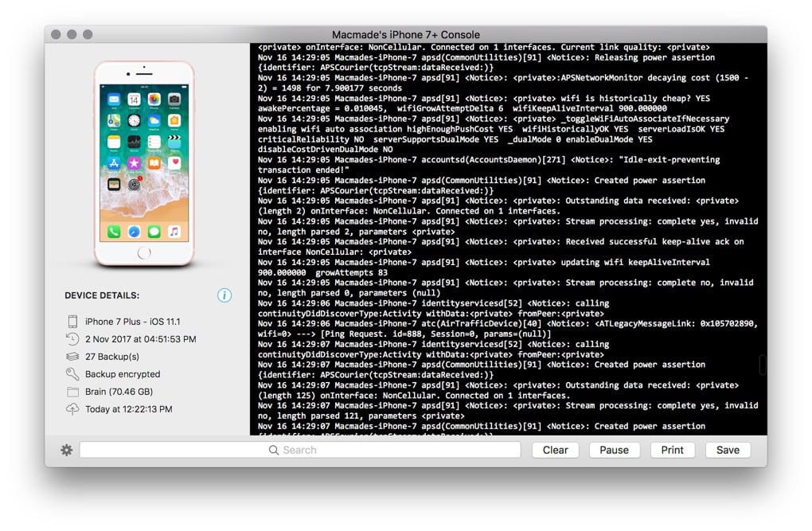
Task: Print the console log
Action: 672,450
